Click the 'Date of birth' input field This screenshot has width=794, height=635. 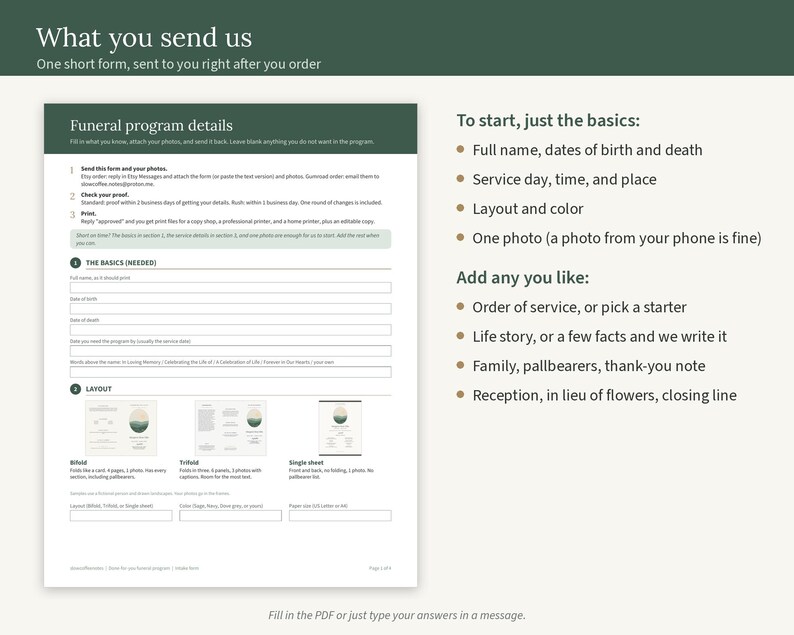230,309
